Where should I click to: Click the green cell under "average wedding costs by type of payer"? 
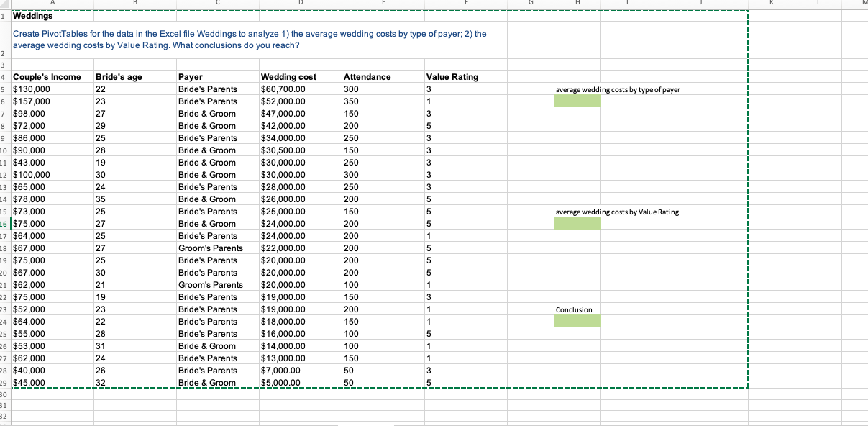click(577, 101)
